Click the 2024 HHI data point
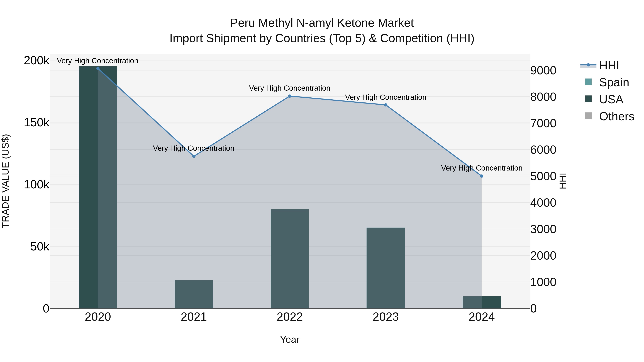 (482, 176)
